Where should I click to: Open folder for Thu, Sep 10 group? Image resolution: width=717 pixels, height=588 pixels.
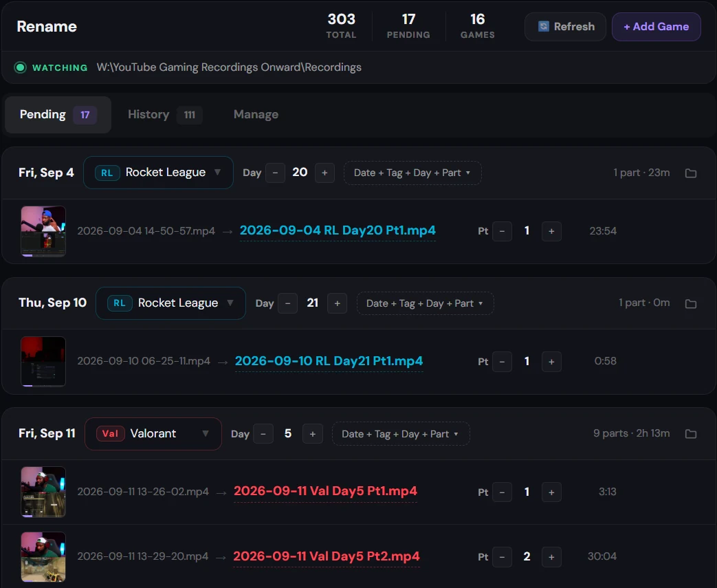click(x=690, y=303)
